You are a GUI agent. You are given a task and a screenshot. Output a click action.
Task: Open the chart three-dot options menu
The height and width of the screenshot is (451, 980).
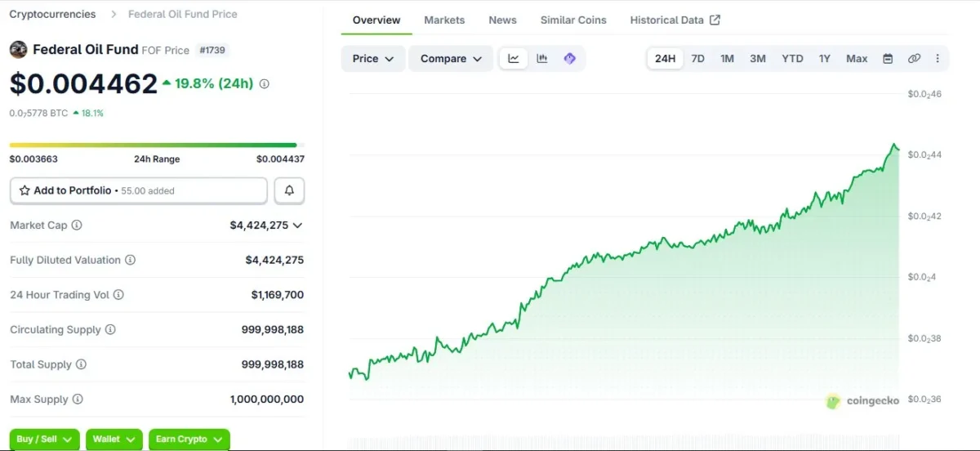(x=938, y=59)
